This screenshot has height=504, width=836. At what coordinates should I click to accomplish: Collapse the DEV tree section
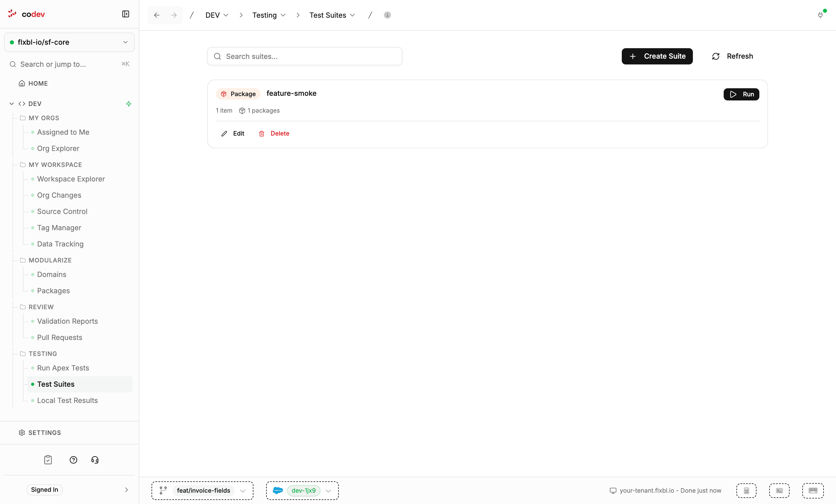(x=12, y=104)
